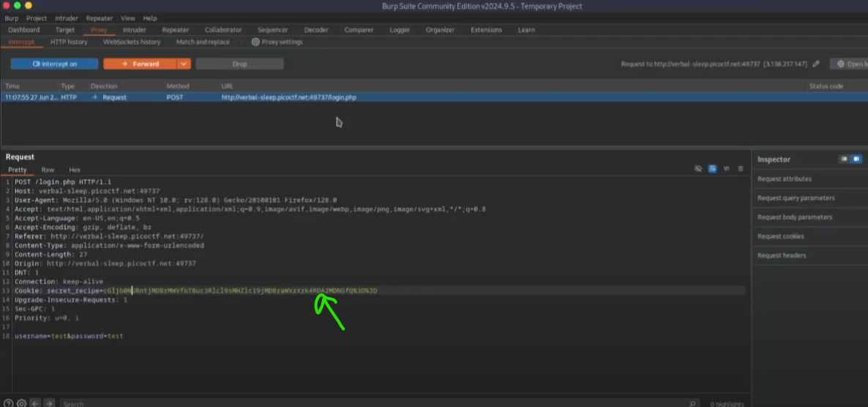Select the Pretty view tab
The image size is (868, 407).
click(17, 170)
